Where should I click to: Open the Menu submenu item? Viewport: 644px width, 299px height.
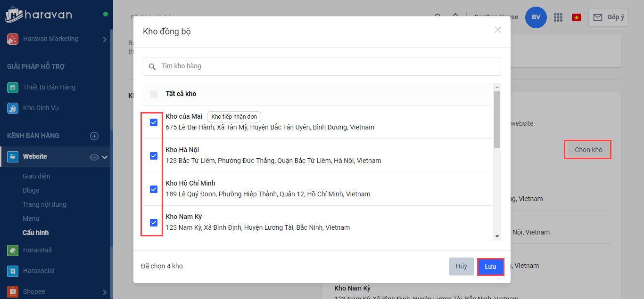(31, 218)
